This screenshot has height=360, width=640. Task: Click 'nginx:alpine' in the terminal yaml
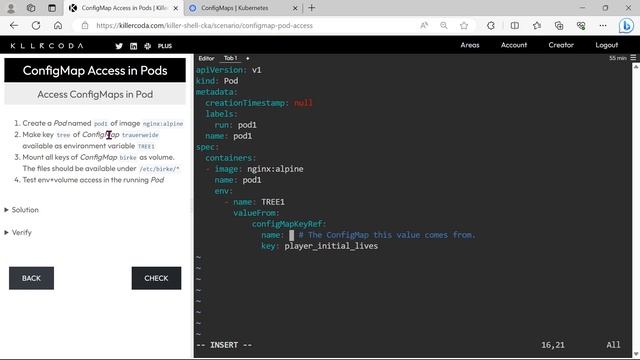[275, 169]
